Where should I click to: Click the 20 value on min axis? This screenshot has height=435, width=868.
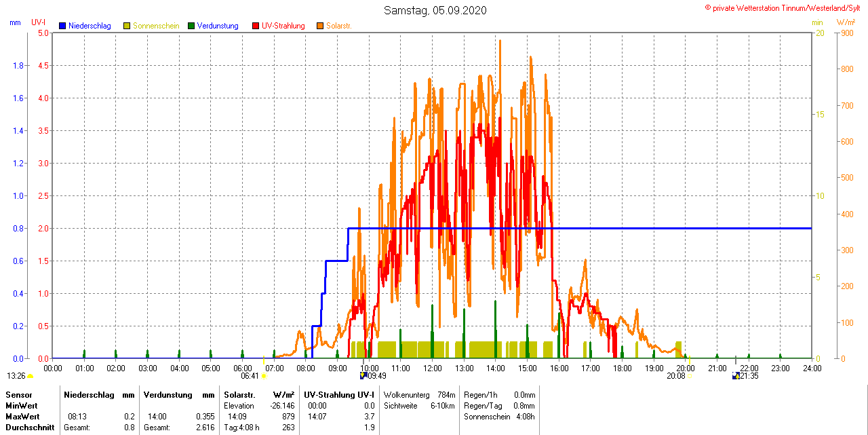[819, 33]
